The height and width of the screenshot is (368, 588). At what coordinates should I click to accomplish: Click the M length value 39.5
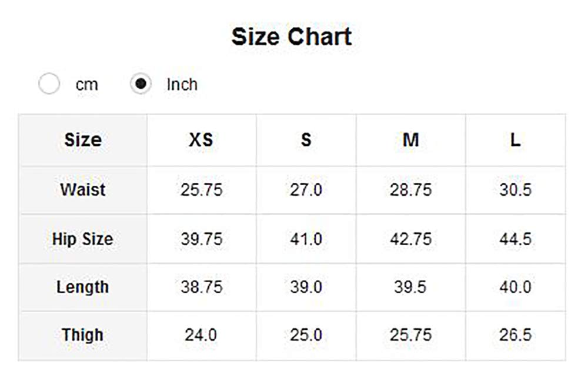410,287
